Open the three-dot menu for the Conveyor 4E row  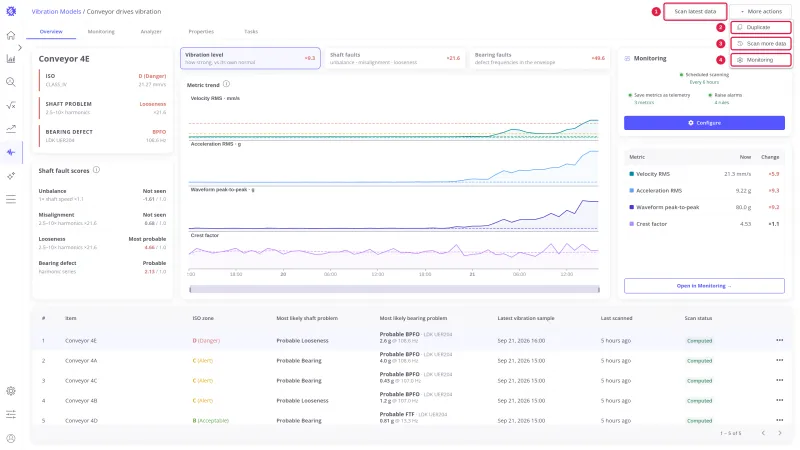780,340
